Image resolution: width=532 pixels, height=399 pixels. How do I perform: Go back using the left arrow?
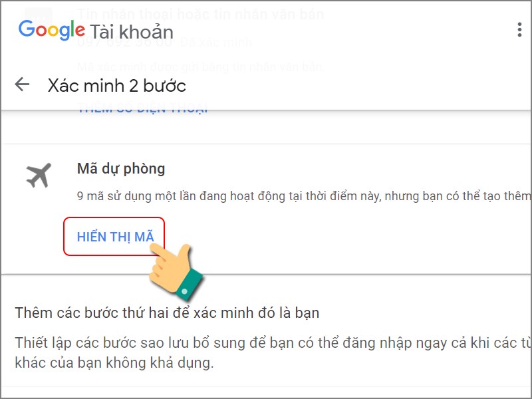point(22,84)
